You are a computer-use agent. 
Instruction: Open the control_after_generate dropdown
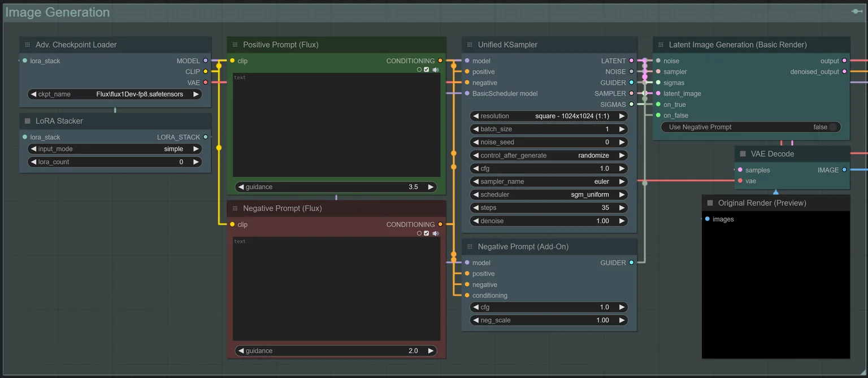coord(549,155)
